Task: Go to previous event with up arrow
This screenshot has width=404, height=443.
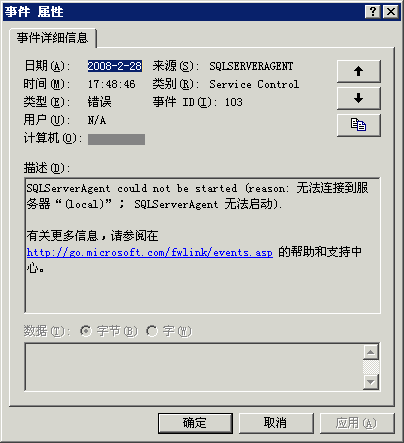Action: pos(359,71)
